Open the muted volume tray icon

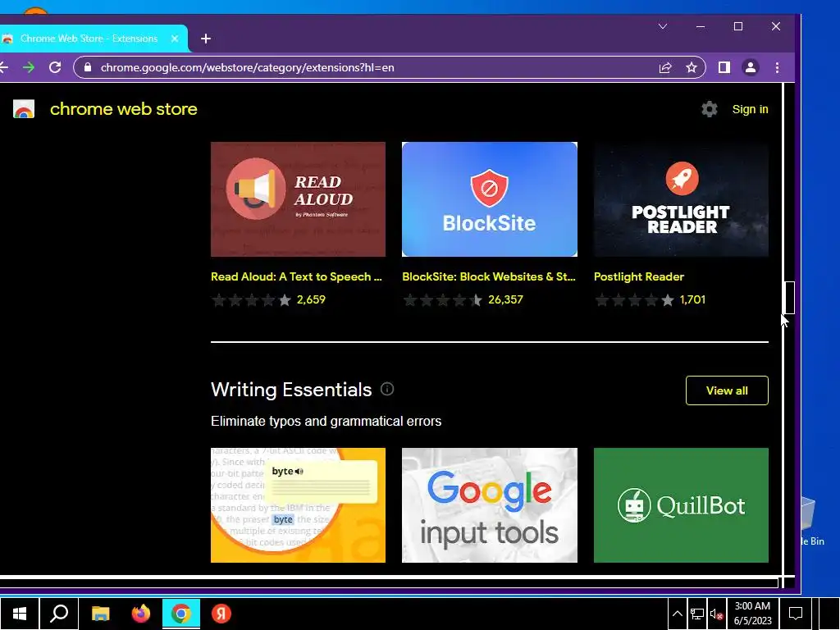716,614
